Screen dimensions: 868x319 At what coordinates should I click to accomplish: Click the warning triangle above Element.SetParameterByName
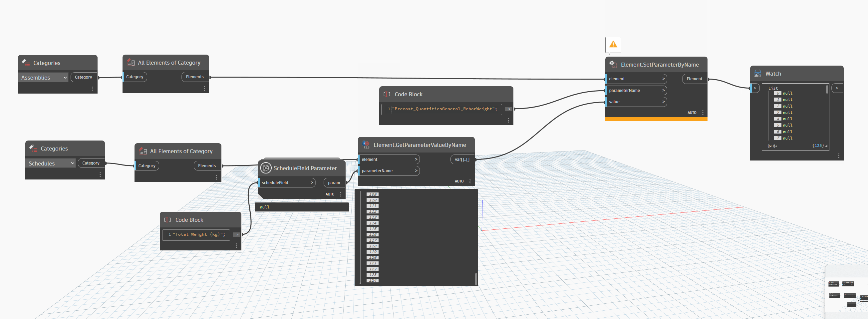pos(613,44)
